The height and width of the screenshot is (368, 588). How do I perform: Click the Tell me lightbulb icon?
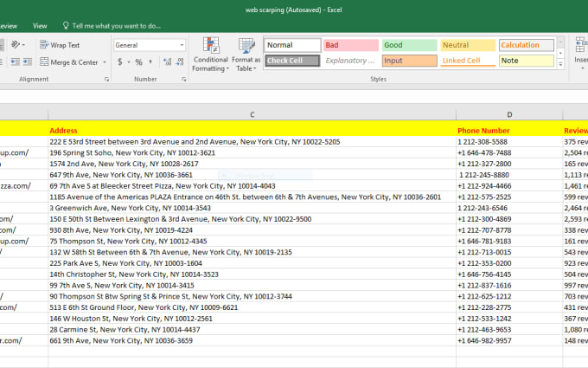click(x=66, y=25)
